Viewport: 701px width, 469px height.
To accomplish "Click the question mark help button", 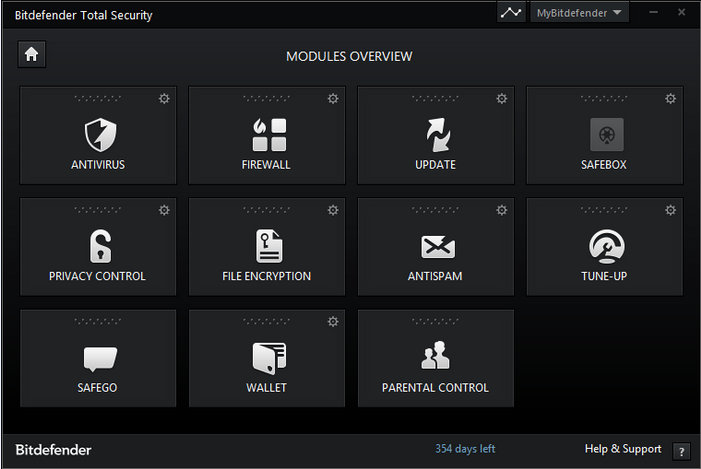I will pyautogui.click(x=681, y=452).
